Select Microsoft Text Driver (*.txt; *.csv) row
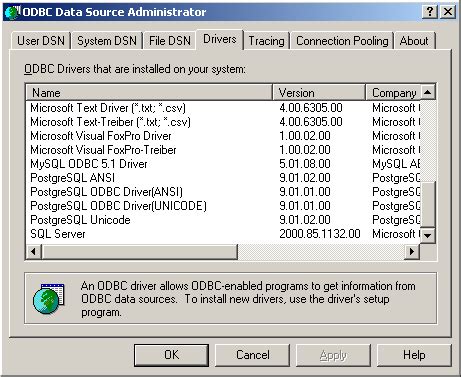The width and height of the screenshot is (461, 377). click(223, 108)
